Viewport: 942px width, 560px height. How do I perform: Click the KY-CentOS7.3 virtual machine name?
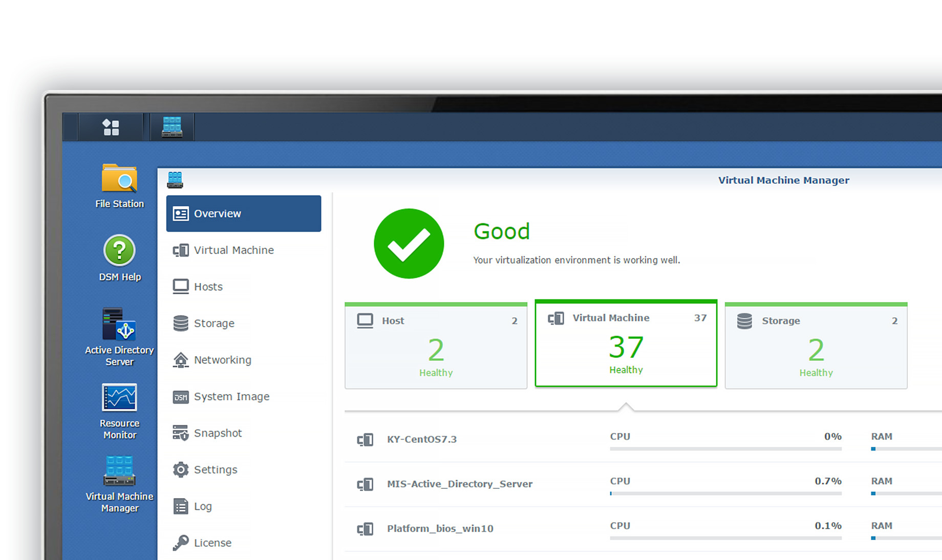pyautogui.click(x=422, y=439)
